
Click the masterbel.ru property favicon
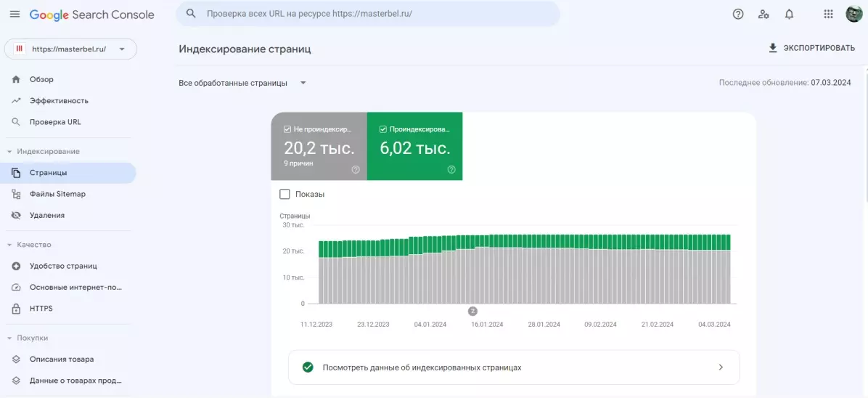pyautogui.click(x=20, y=49)
